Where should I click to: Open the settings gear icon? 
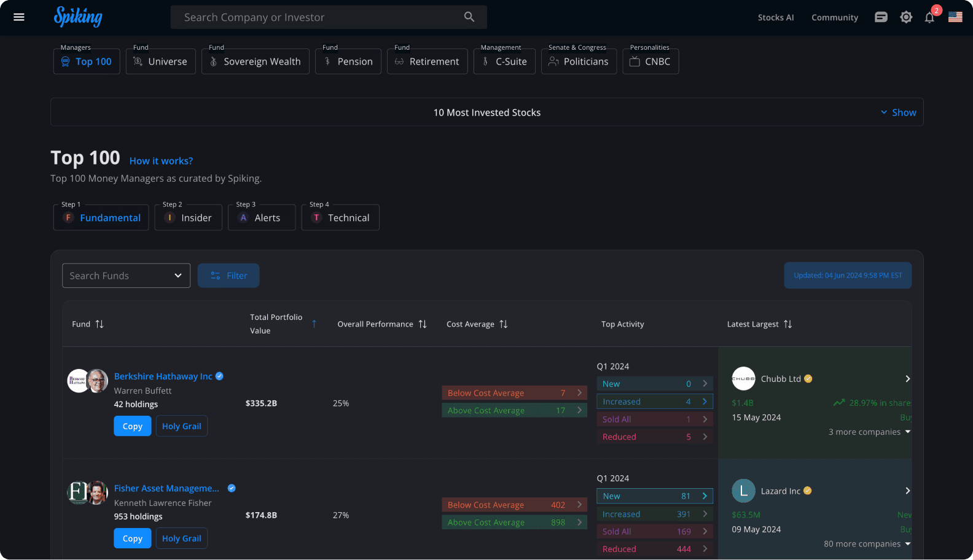pos(906,17)
